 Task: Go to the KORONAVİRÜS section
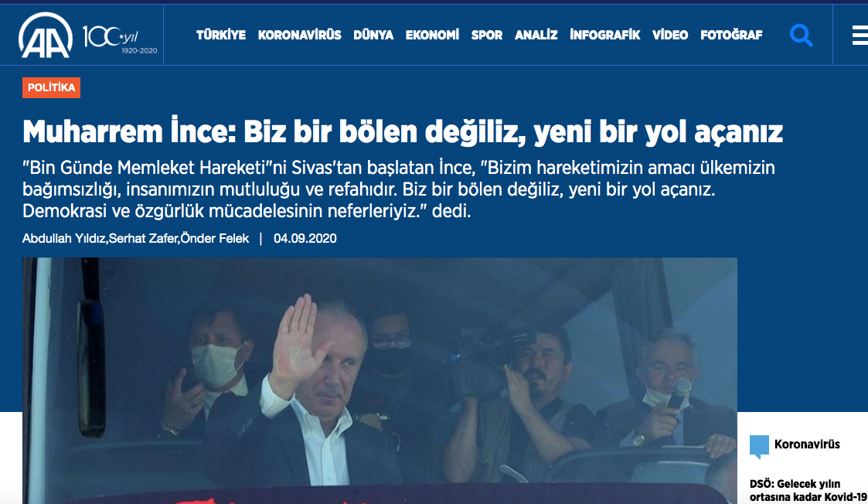coord(299,35)
